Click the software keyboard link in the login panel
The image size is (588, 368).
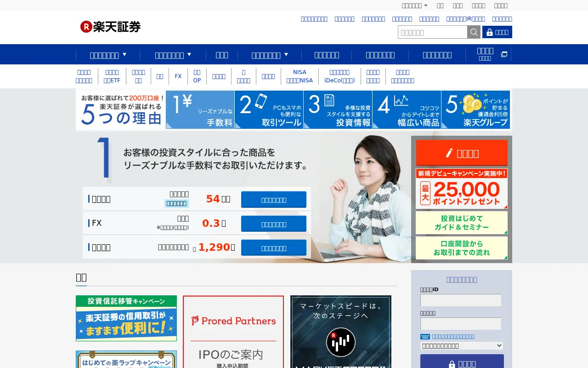pos(453,337)
